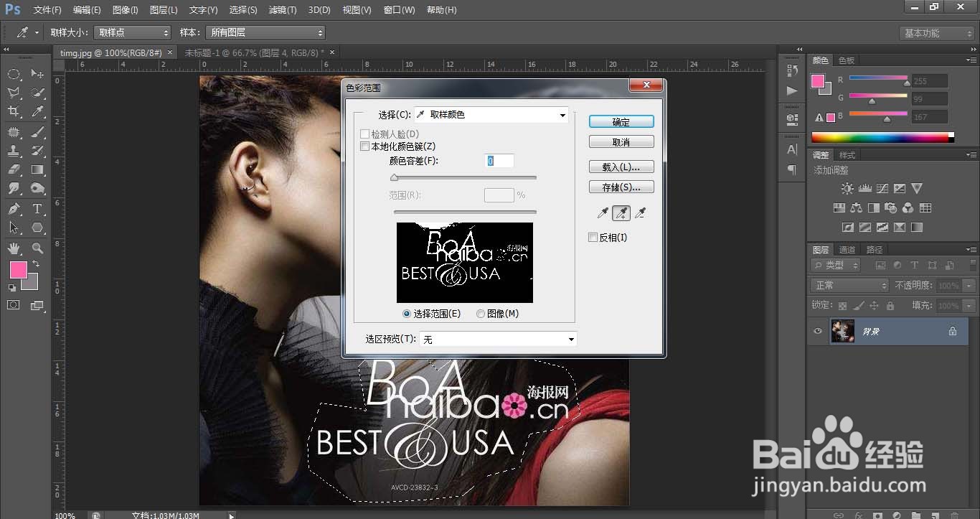Open the 选区预览 dropdown
Screen dimensions: 980x519
(498, 339)
